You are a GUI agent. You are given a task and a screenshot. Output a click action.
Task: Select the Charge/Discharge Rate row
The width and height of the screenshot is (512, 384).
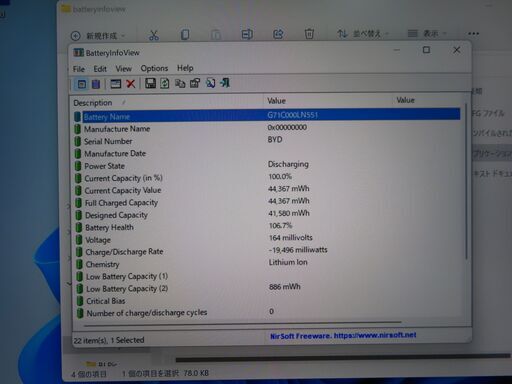pyautogui.click(x=267, y=251)
